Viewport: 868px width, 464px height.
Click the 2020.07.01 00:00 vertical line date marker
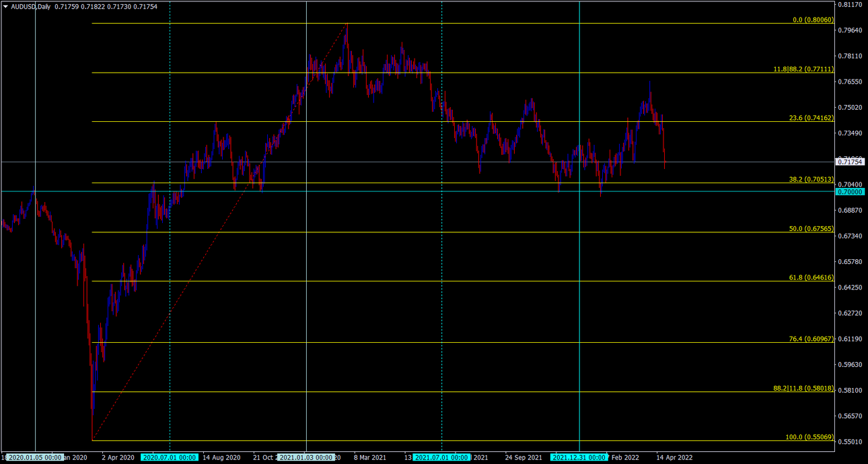(170, 458)
